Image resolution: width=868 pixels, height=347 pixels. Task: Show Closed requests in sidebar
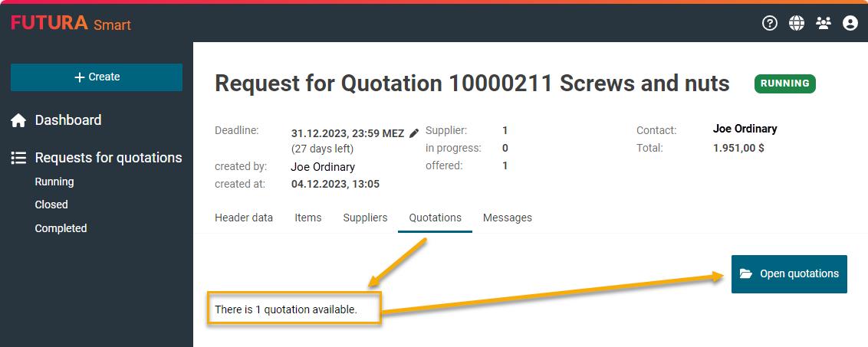(x=51, y=205)
